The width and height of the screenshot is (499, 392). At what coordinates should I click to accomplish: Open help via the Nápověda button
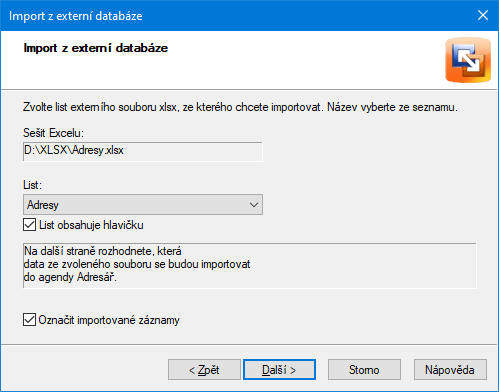(450, 370)
